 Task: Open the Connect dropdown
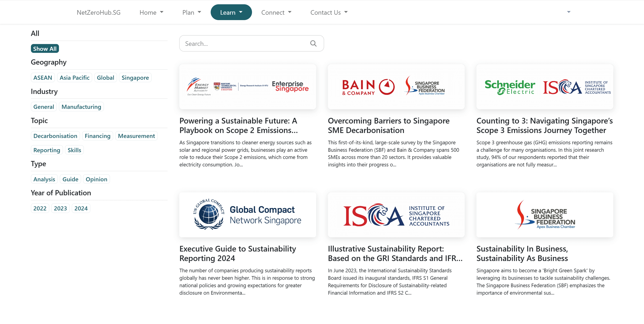pos(276,12)
